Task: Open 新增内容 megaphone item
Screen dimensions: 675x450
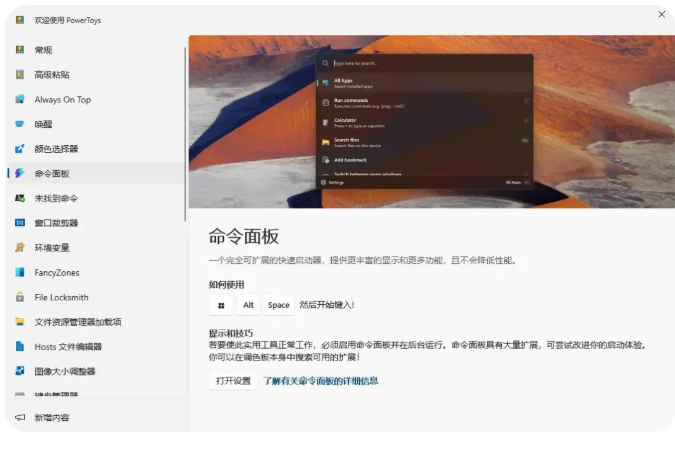Action: click(97, 417)
